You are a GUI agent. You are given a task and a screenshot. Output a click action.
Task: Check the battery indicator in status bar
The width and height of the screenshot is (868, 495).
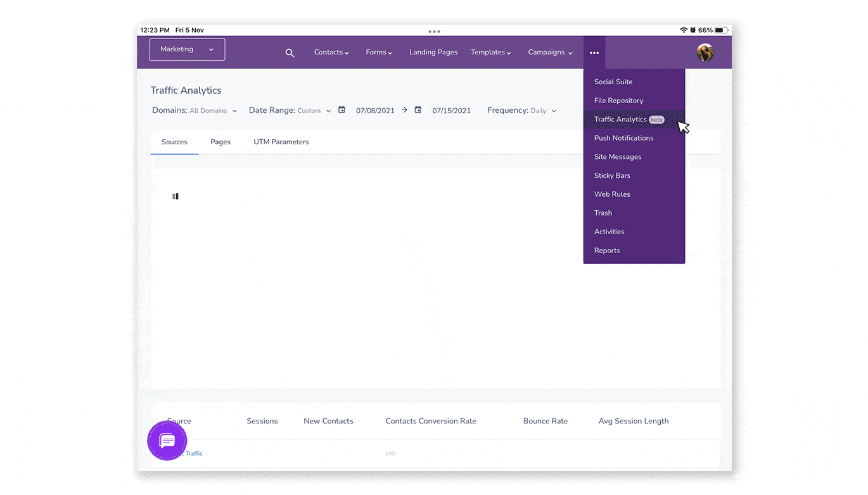(x=722, y=30)
